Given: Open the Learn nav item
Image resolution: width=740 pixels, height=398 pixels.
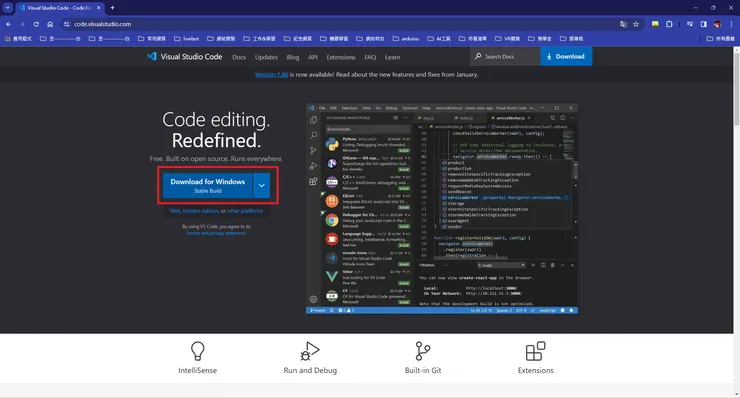Looking at the screenshot, I should click(392, 57).
